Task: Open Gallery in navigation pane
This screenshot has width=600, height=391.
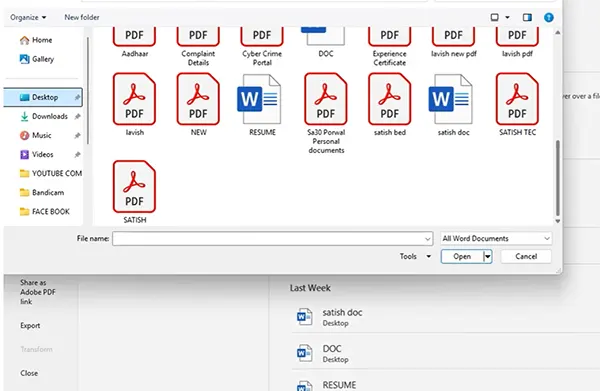Action: click(37, 59)
